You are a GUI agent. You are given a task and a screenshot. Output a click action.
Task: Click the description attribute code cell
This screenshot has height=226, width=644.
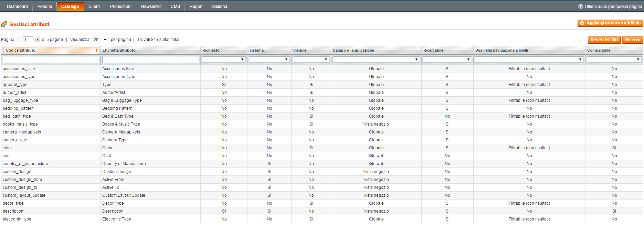(51, 211)
